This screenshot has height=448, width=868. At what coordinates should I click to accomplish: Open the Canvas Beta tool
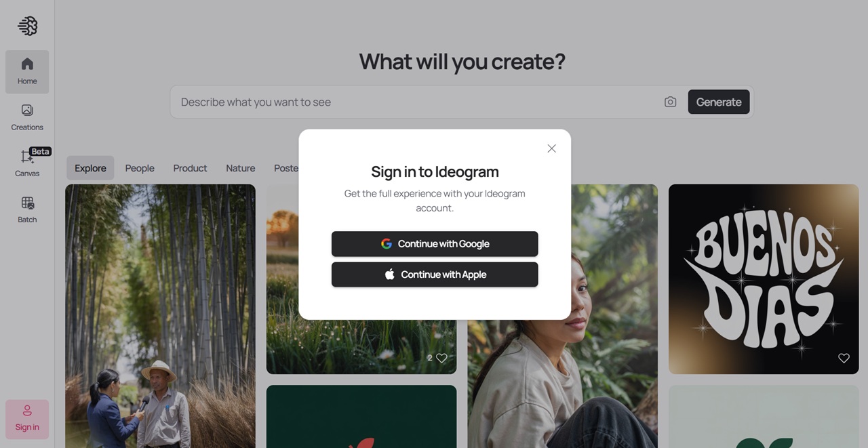click(27, 163)
